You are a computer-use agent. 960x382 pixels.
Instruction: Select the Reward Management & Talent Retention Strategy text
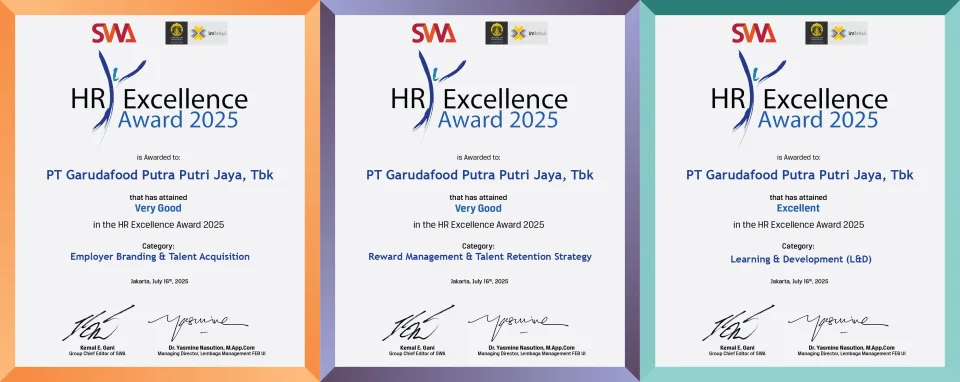coord(480,257)
